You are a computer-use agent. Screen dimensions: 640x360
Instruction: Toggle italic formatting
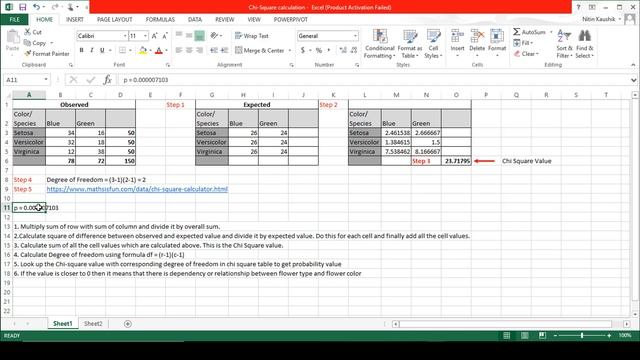[91, 50]
